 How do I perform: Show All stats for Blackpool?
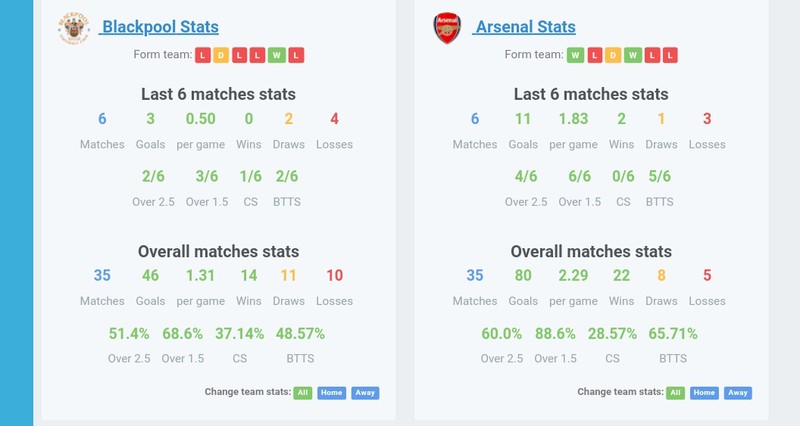click(x=303, y=393)
